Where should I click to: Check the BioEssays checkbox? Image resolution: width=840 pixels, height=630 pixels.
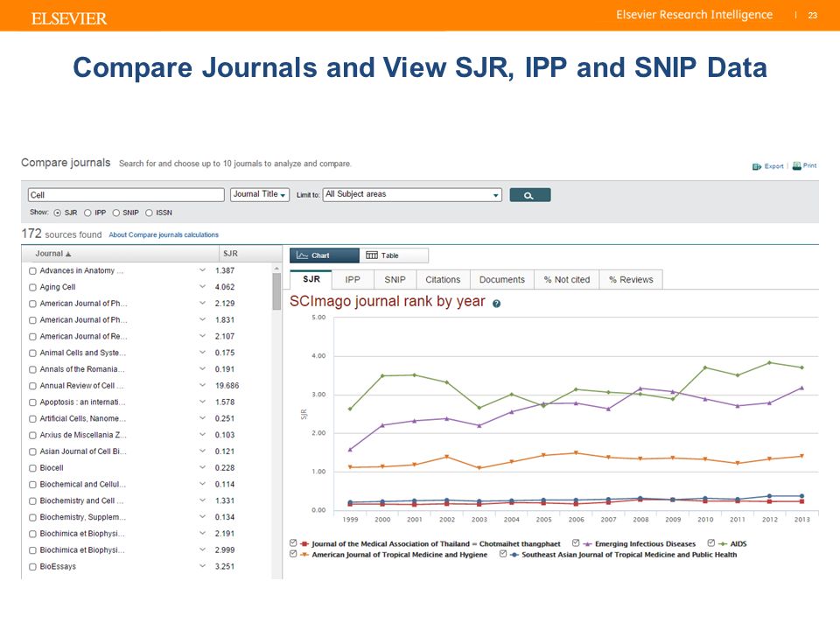32,567
